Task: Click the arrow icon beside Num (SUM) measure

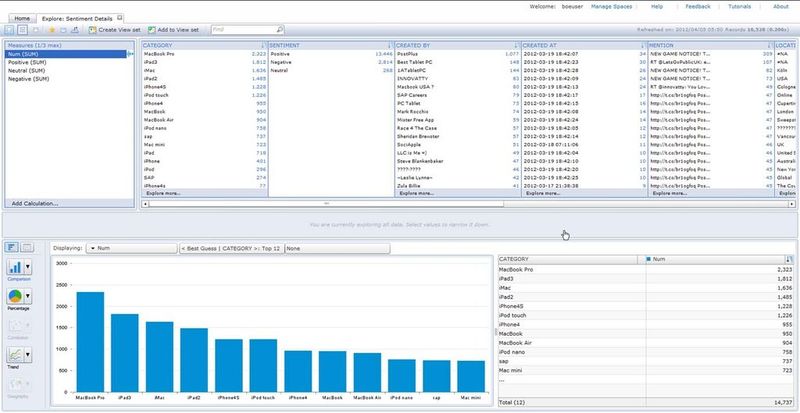Action: coord(130,54)
